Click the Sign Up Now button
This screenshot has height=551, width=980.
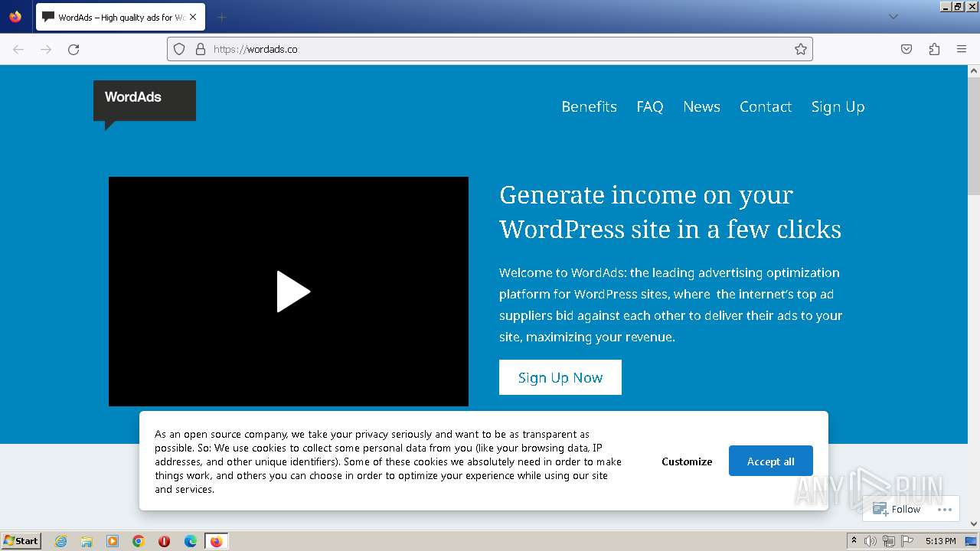click(x=560, y=377)
